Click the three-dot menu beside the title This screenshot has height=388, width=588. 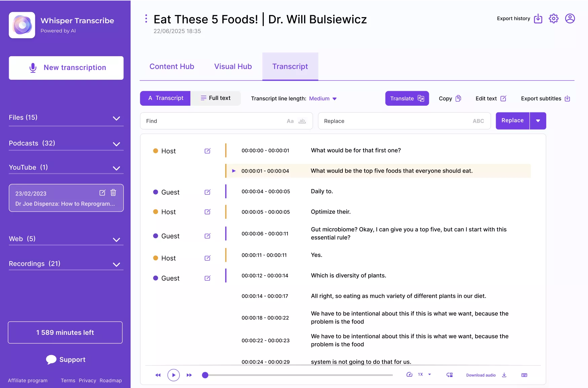tap(146, 19)
